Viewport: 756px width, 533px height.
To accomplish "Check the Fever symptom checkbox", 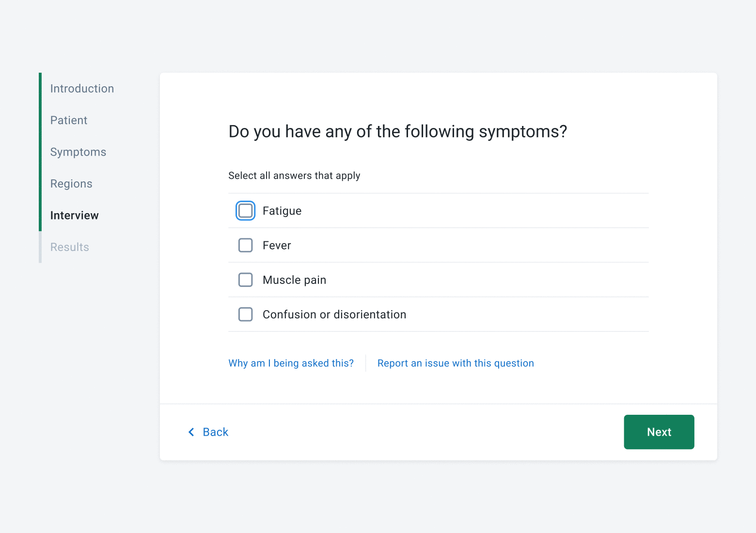I will click(x=245, y=245).
